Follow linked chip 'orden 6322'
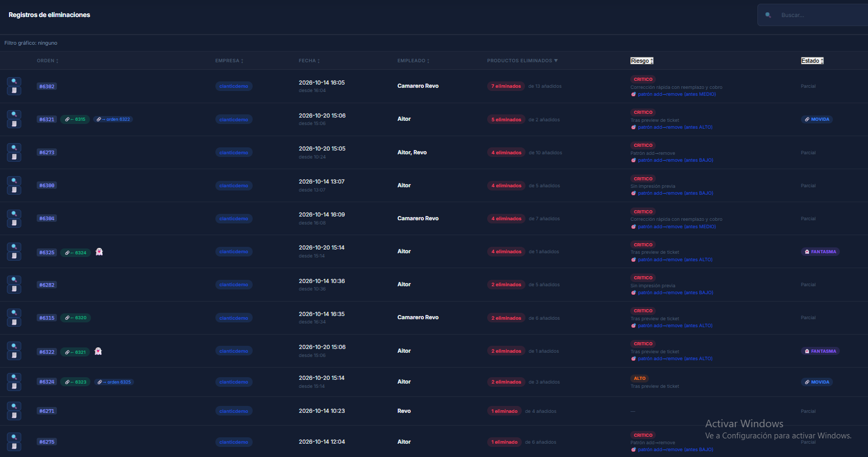This screenshot has height=457, width=868. (x=113, y=119)
